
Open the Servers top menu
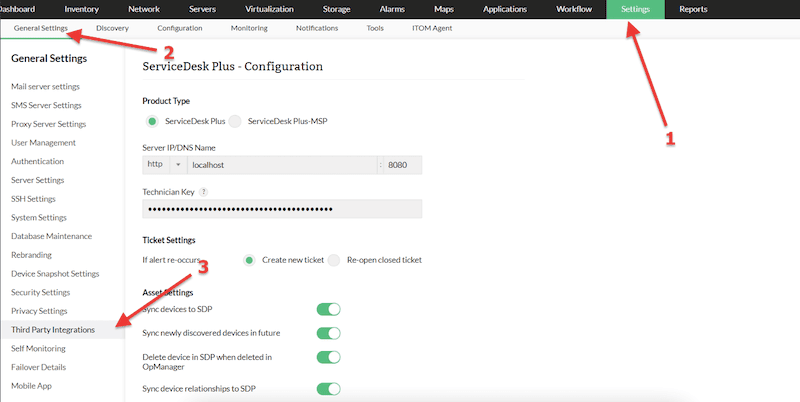[202, 9]
